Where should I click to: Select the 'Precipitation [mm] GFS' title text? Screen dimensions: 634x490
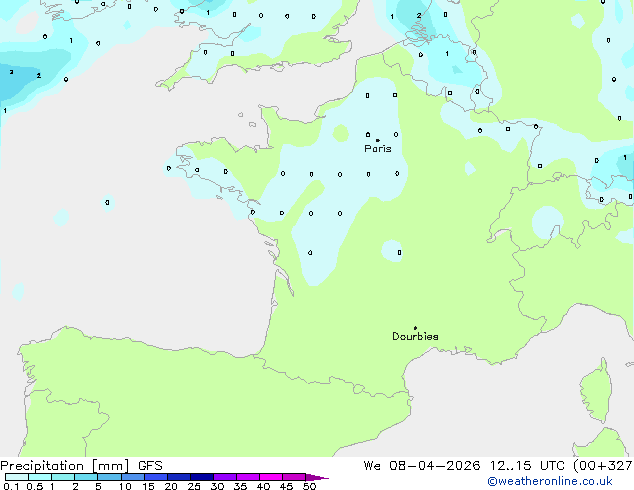(x=81, y=466)
